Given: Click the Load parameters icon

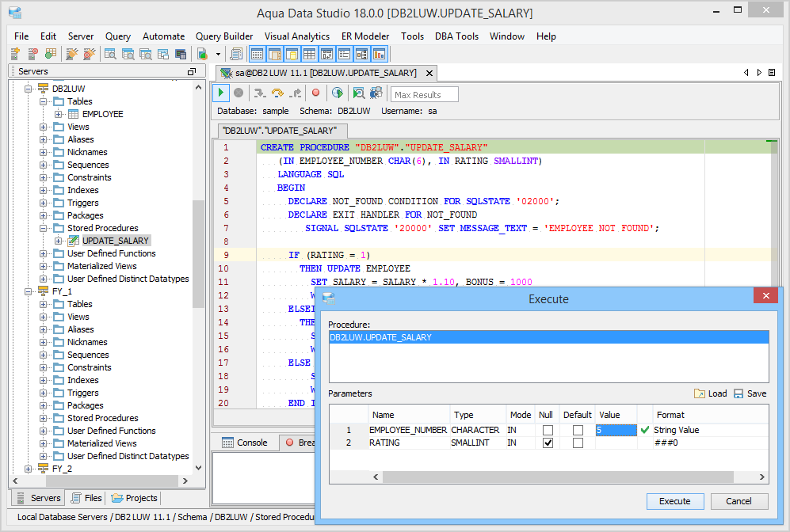Looking at the screenshot, I should (700, 393).
